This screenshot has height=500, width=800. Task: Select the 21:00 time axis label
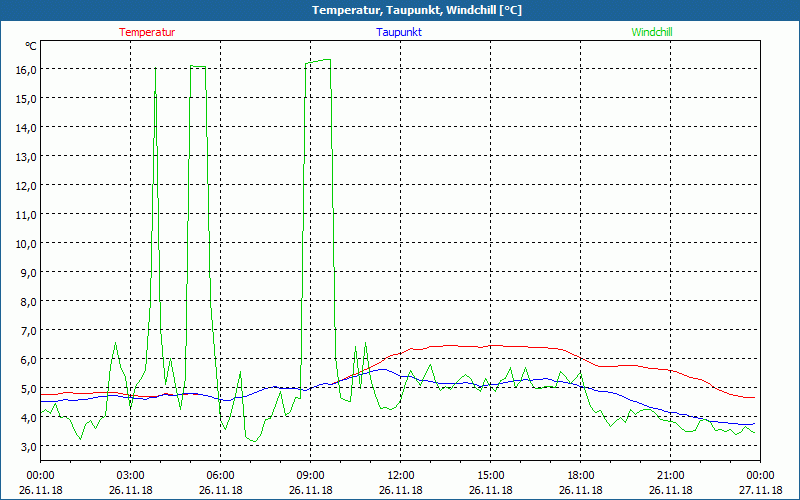(x=670, y=475)
